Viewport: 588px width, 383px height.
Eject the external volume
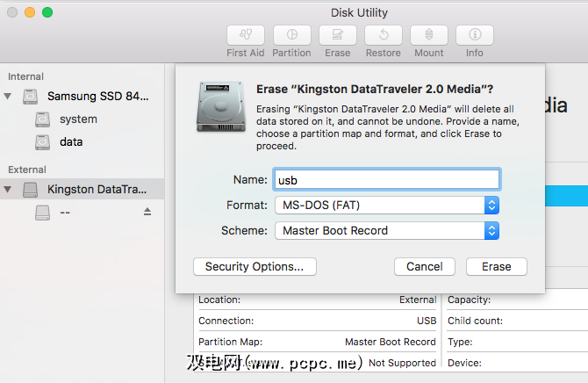pos(147,212)
